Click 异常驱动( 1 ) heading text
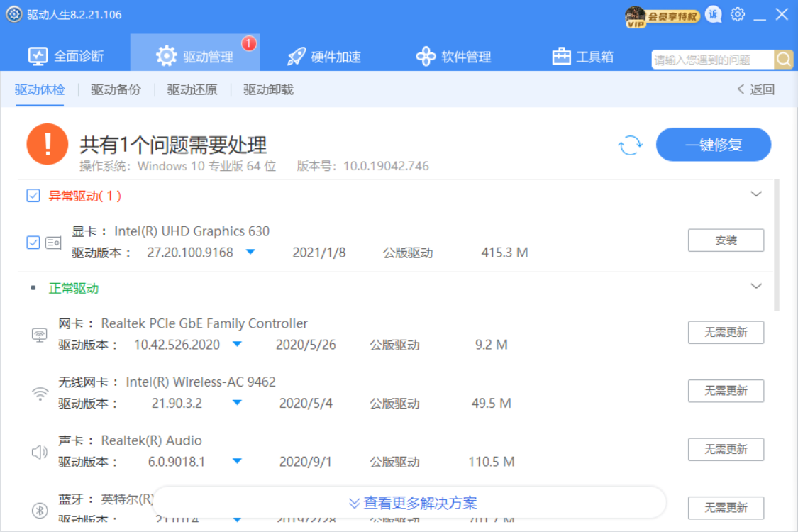798x532 pixels. 84,196
